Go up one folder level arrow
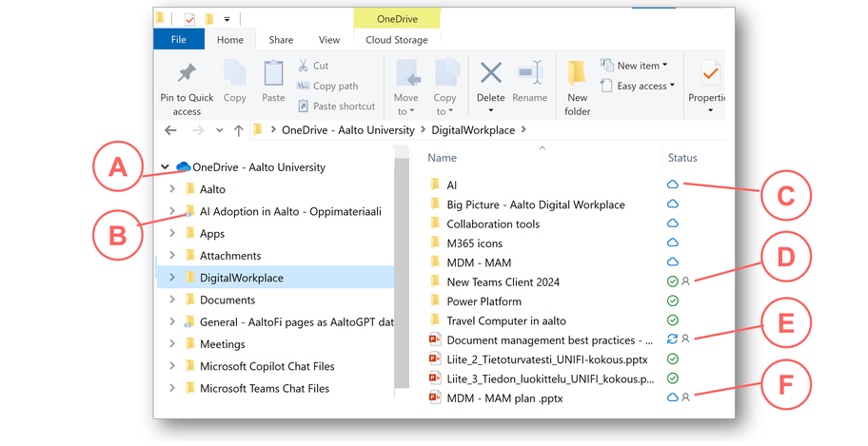This screenshot has width=868, height=446. (x=239, y=130)
